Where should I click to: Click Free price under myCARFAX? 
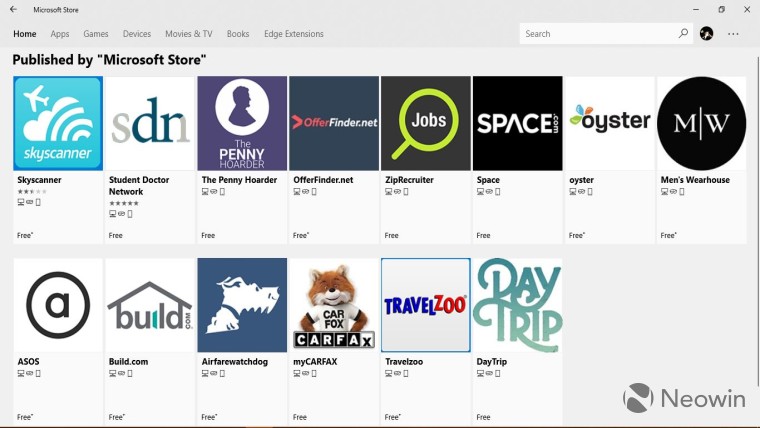pyautogui.click(x=300, y=417)
